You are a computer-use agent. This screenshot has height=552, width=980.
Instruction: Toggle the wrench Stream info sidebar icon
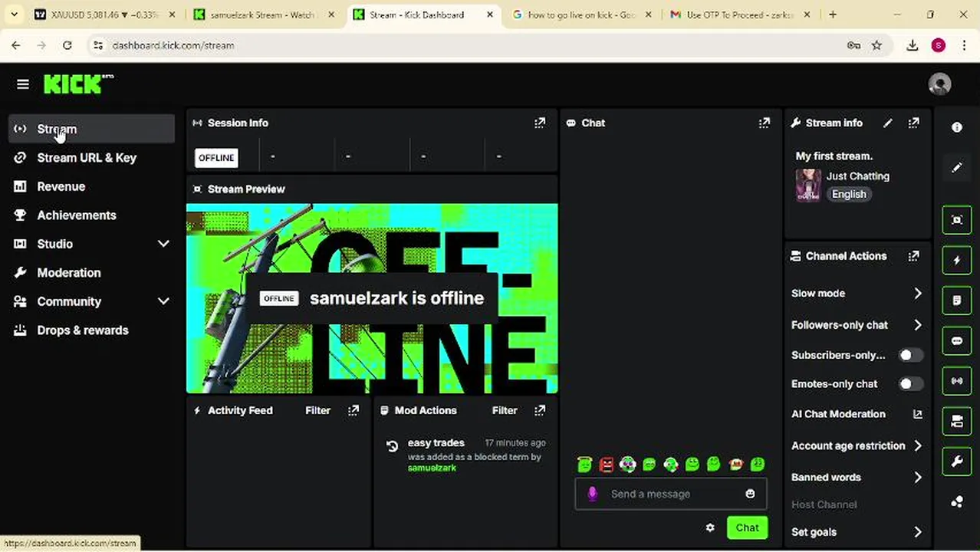pos(957,462)
